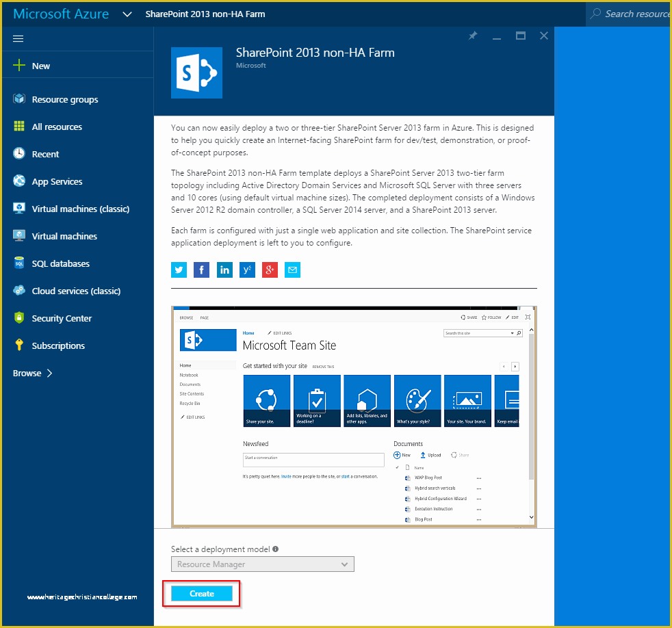This screenshot has width=672, height=628.
Task: Open the Recent list
Action: [x=45, y=154]
